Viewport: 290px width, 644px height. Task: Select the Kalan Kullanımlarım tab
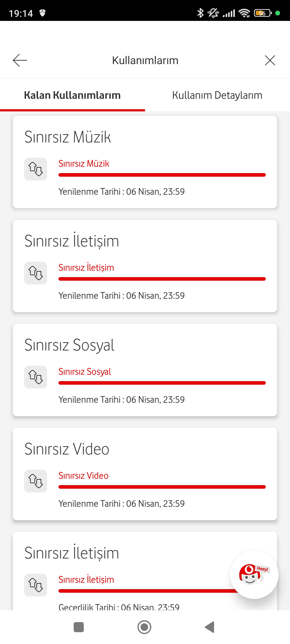coord(72,95)
